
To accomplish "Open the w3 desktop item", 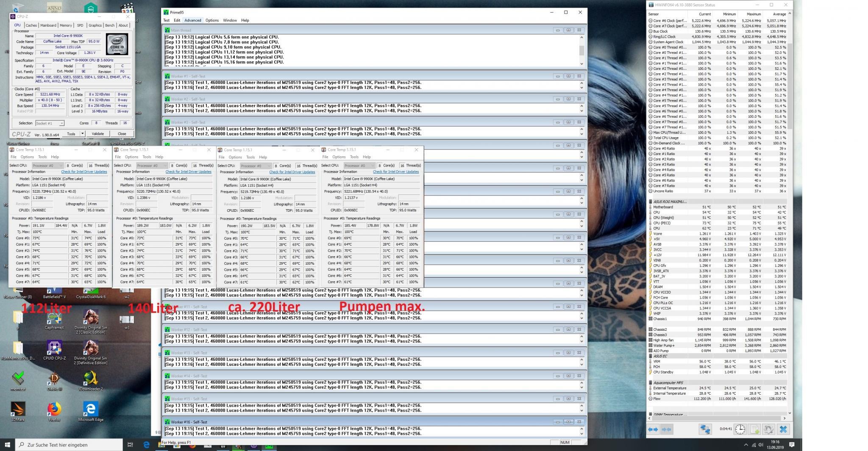I will pos(127,321).
